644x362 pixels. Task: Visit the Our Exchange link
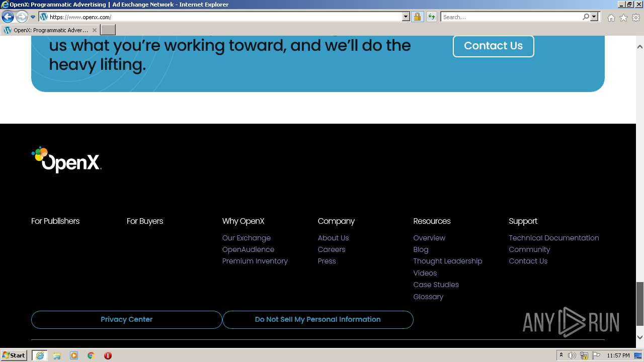click(247, 238)
